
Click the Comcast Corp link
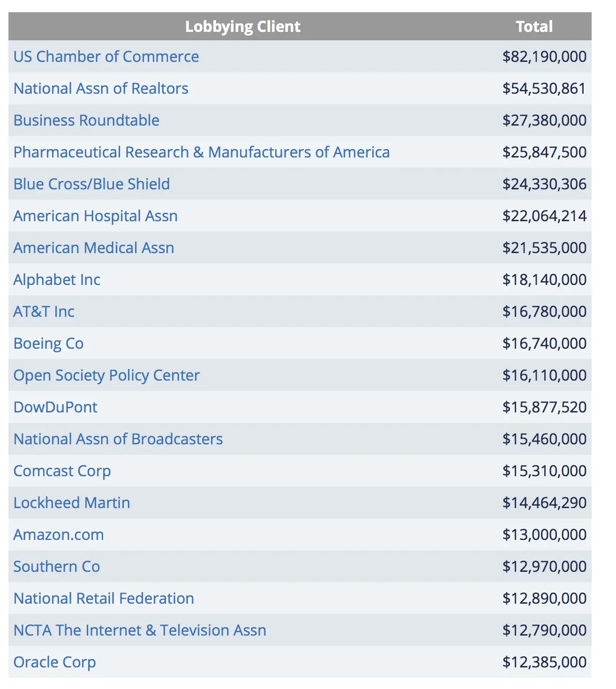(62, 471)
